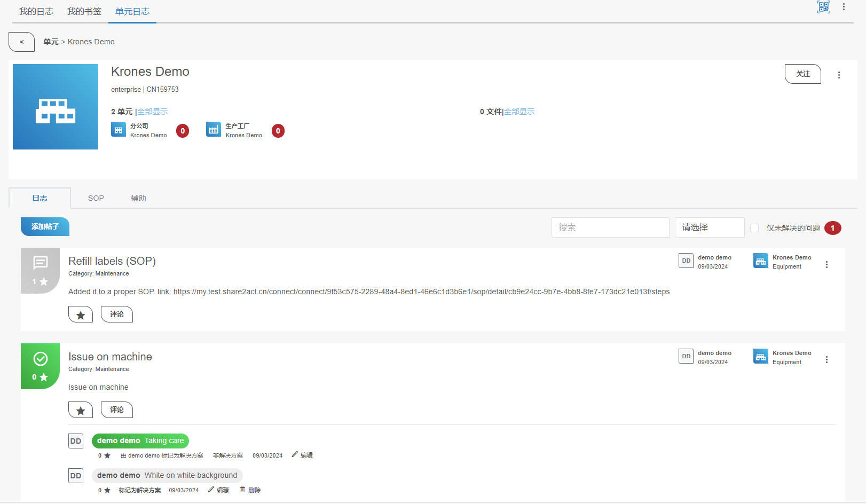
Task: Open the 请选择 category dropdown
Action: click(x=709, y=227)
